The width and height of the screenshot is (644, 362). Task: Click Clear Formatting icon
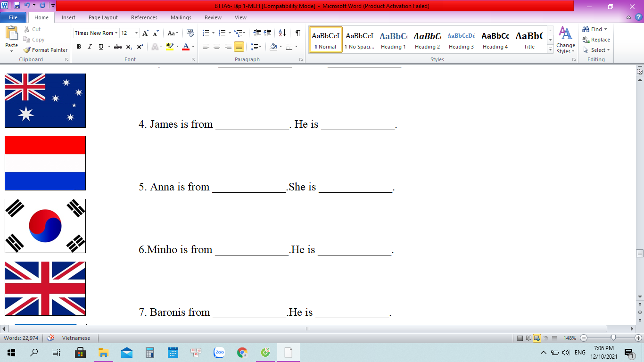point(190,33)
